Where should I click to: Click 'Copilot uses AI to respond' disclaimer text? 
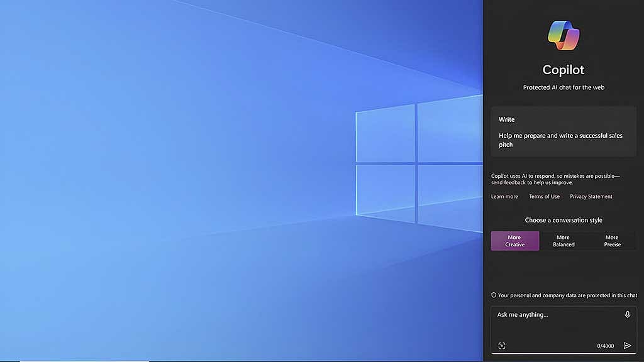555,179
